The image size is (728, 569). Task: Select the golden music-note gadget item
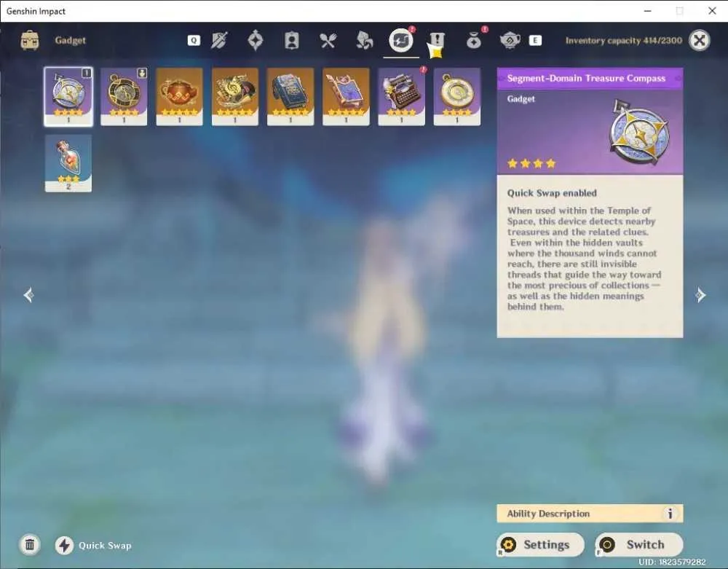(x=235, y=97)
